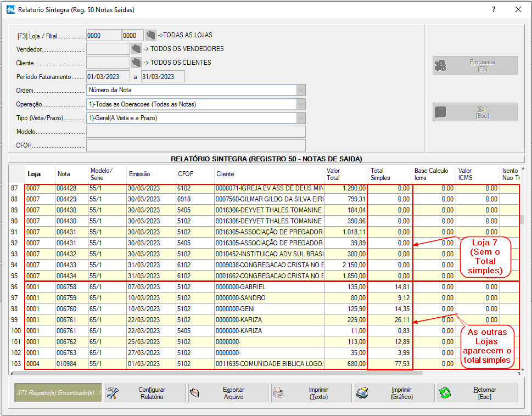The width and height of the screenshot is (532, 416).
Task: Click the end date field 31/03/2023
Action: pyautogui.click(x=163, y=77)
